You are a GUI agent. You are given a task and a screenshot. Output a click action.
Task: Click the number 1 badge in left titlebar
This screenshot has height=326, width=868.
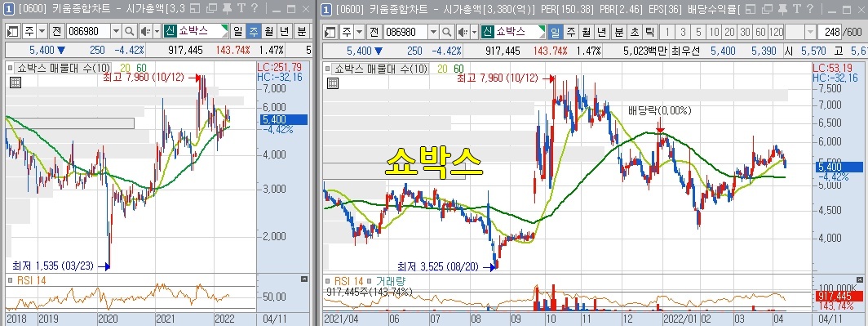(10, 9)
